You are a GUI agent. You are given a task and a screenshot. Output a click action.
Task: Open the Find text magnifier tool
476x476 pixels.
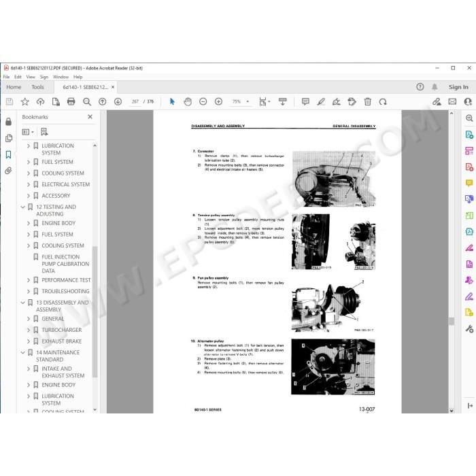point(87,102)
